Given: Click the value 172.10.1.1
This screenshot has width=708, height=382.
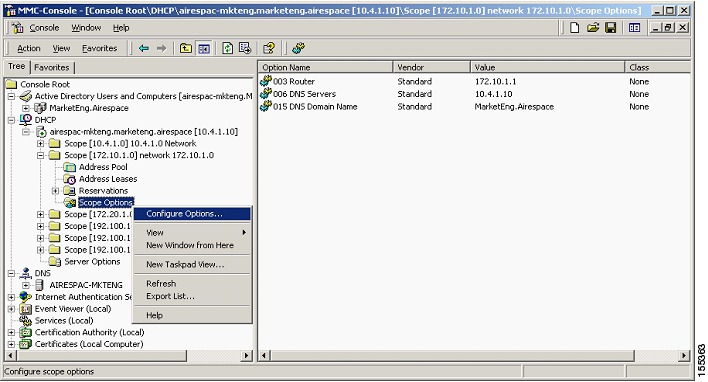Looking at the screenshot, I should click(495, 81).
